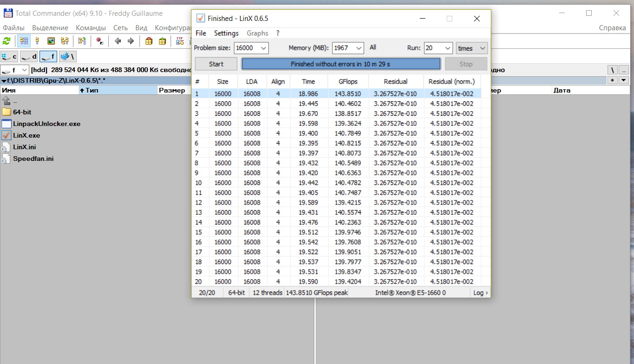Open the Выделение menu in Total Commander
The image size is (634, 364).
point(50,28)
